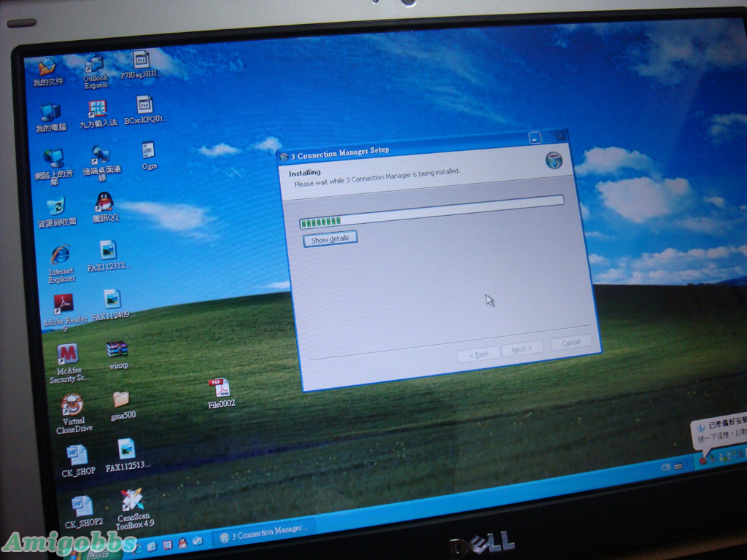
Task: Open McAfee Security Scan shortcut
Action: pyautogui.click(x=68, y=355)
